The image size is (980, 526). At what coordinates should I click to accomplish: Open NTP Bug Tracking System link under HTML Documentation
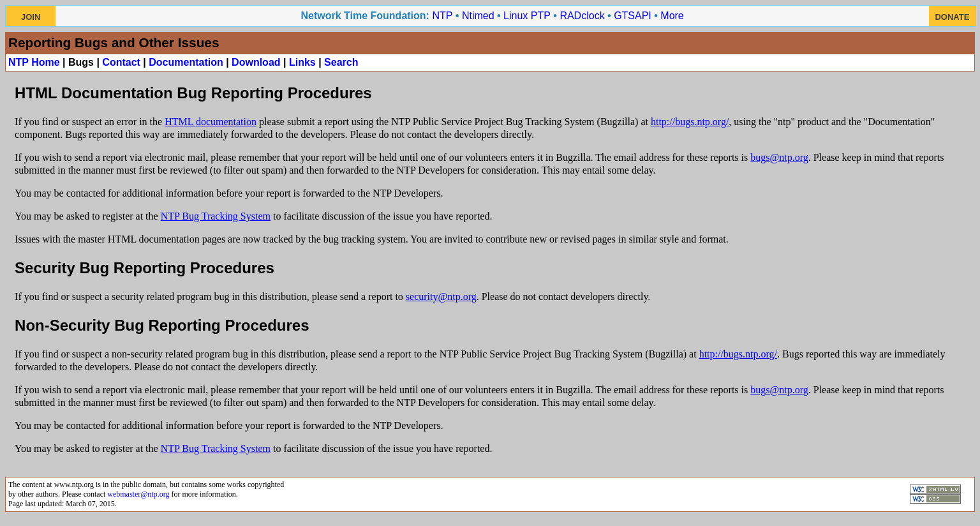point(216,216)
